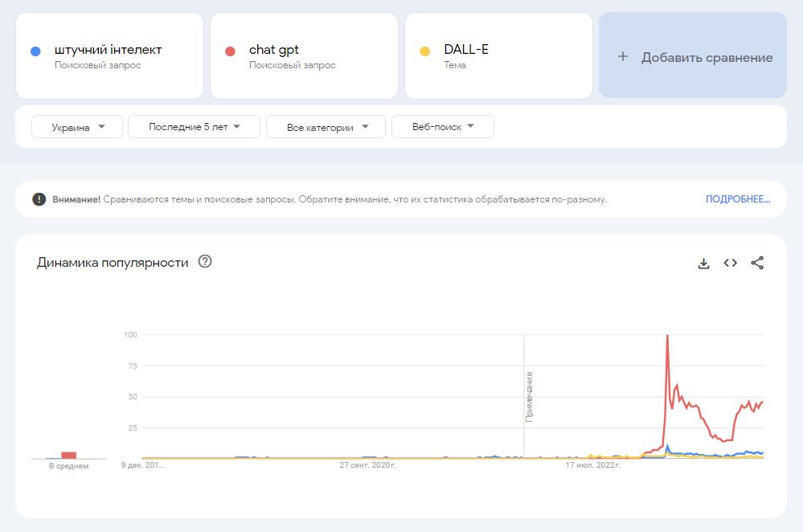Viewport: 803px width, 532px height.
Task: Select the штучний інтелект query card
Action: 109,55
